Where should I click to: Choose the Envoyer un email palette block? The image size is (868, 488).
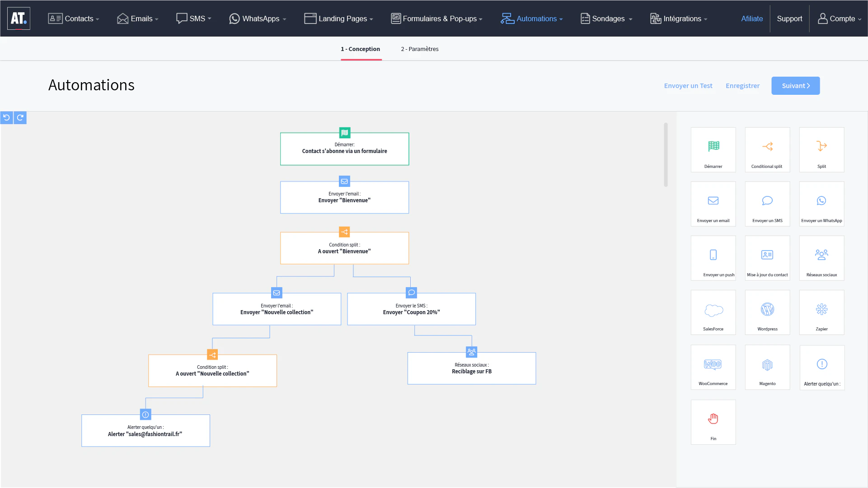[713, 204]
